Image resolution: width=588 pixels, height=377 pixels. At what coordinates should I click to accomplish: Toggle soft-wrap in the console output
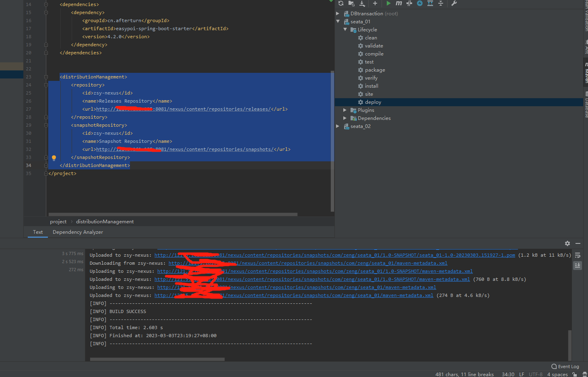578,255
